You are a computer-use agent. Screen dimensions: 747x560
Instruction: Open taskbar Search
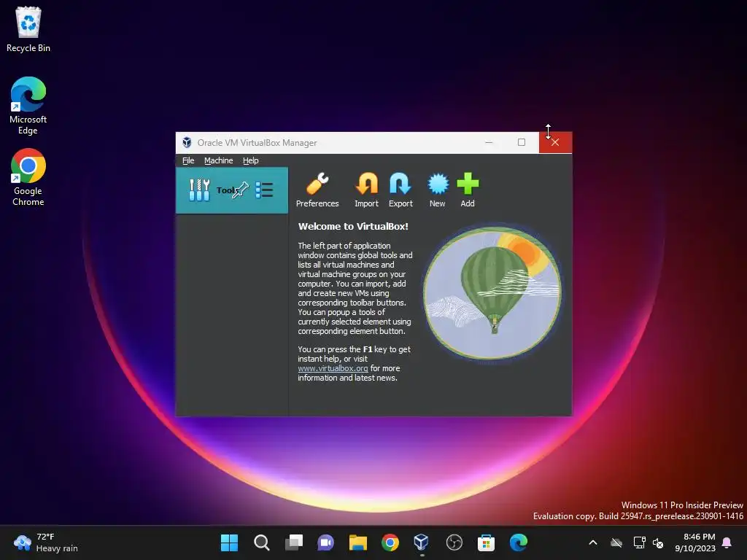coord(262,542)
